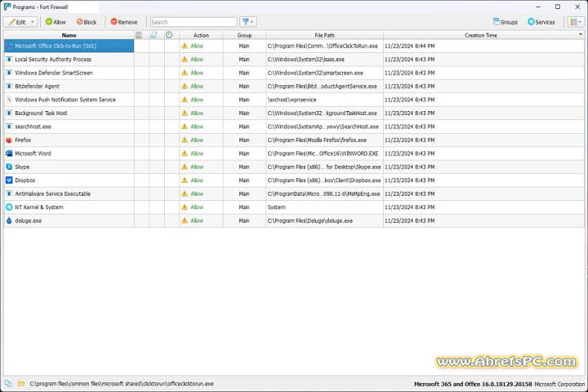Image resolution: width=588 pixels, height=392 pixels.
Task: Click the copy path icon in status bar
Action: point(8,384)
